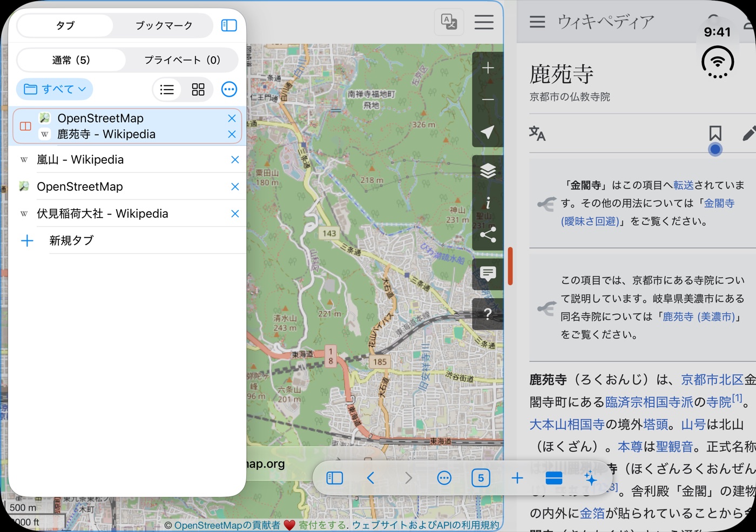This screenshot has width=756, height=532.
Task: Add a new tab with 新規タブ
Action: 127,240
